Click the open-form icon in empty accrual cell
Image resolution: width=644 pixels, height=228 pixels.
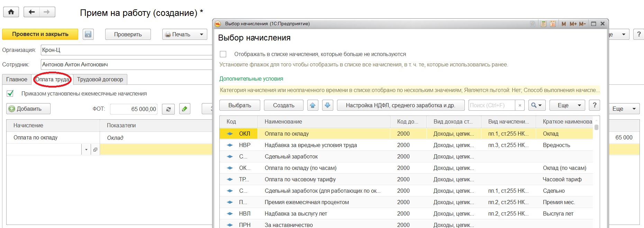[x=95, y=149]
